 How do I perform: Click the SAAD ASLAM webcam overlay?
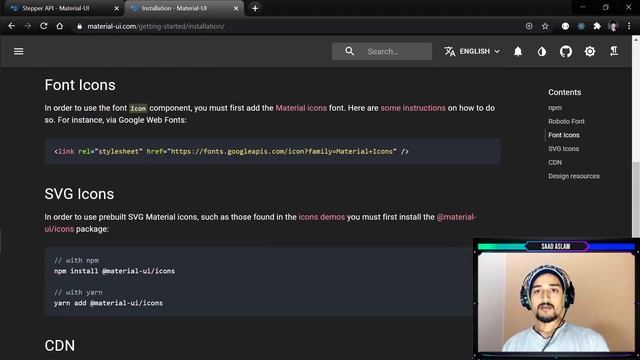click(556, 298)
